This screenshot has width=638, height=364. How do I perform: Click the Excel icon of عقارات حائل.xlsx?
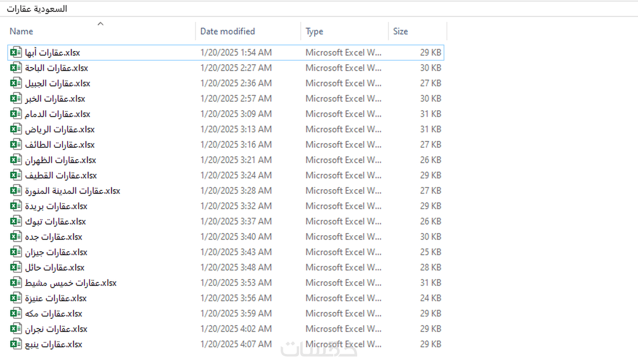tap(16, 268)
